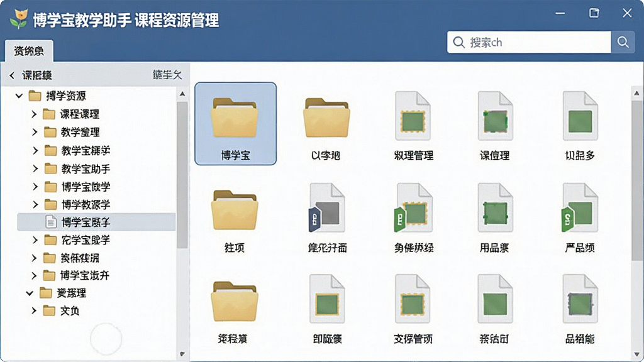
Task: Select the 课程课理 tree row label
Action: (x=80, y=114)
